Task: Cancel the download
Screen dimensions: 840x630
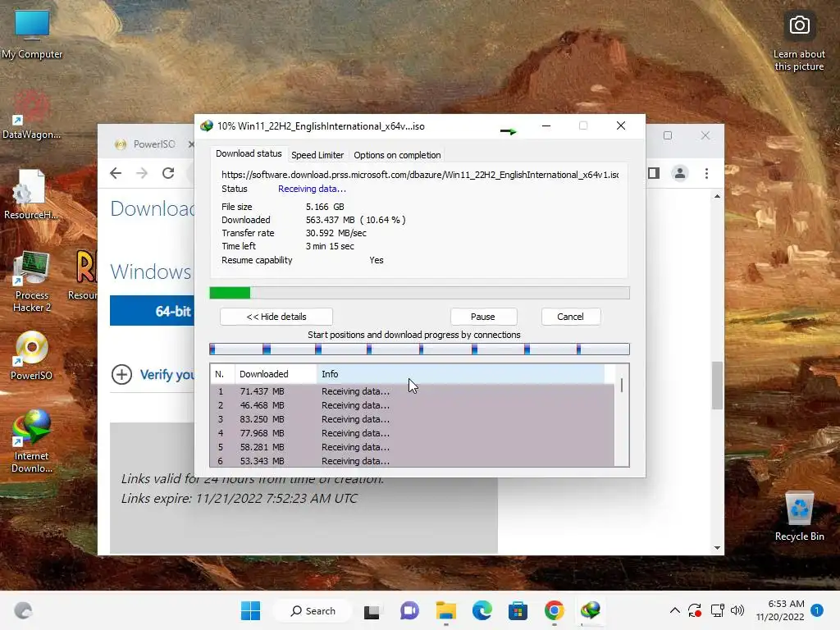Action: [x=571, y=317]
